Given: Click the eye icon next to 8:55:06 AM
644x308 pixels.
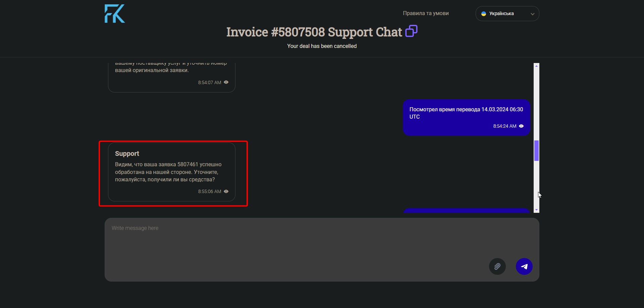Looking at the screenshot, I should (x=226, y=191).
